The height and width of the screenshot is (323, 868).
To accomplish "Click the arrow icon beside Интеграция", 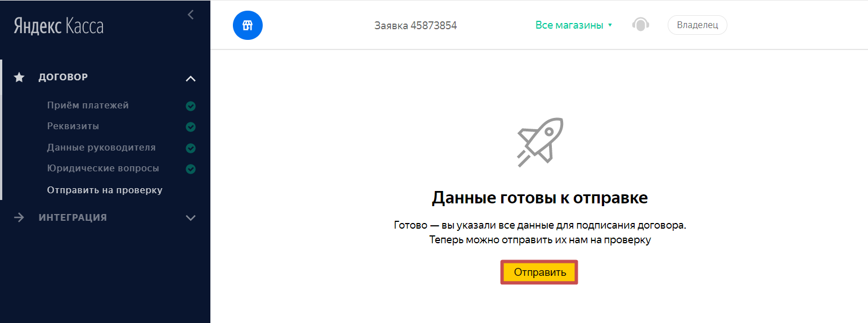I will point(19,217).
